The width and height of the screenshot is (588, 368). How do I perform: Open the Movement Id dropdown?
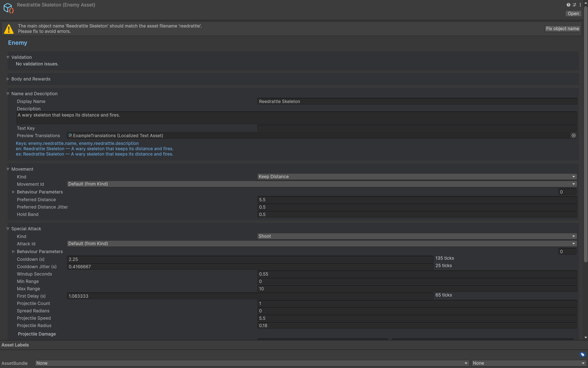pos(322,184)
